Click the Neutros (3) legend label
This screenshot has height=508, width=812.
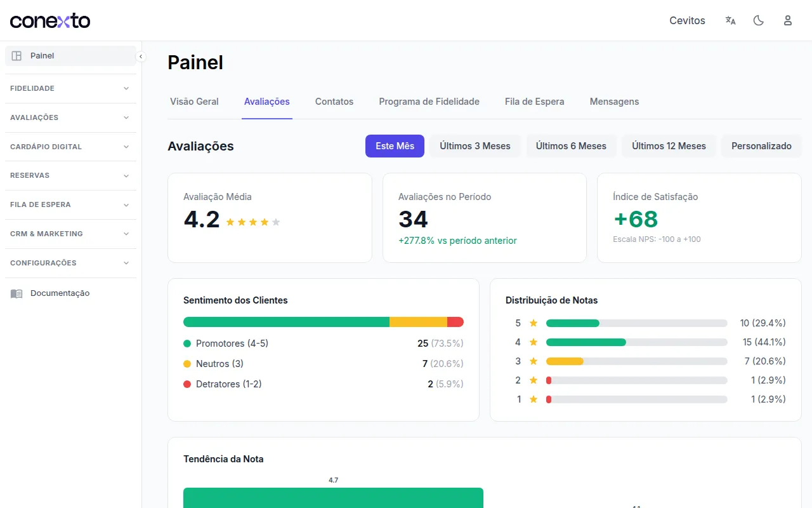pos(219,364)
